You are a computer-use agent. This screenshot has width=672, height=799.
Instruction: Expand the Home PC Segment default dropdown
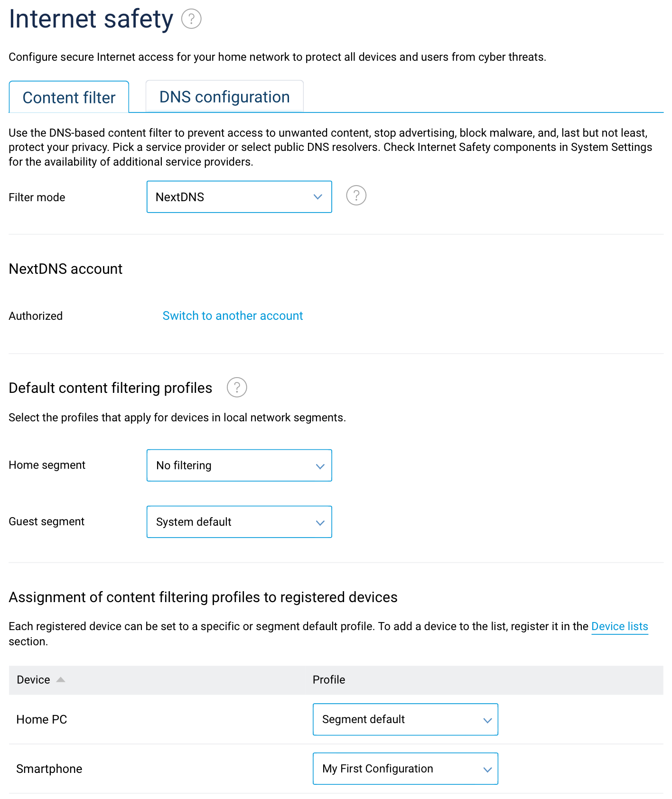coord(405,719)
